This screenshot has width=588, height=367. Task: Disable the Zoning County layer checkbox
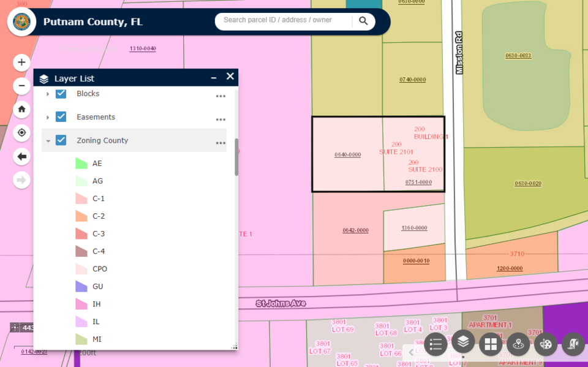pos(61,140)
